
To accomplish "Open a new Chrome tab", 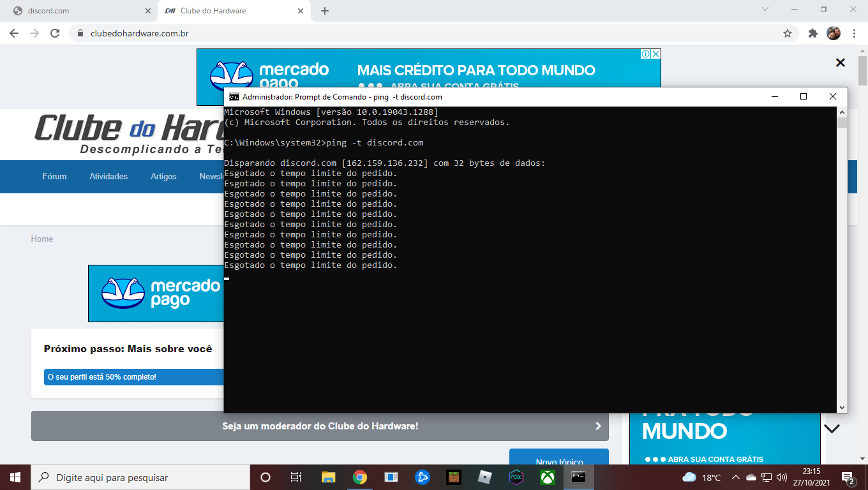I will (x=325, y=11).
